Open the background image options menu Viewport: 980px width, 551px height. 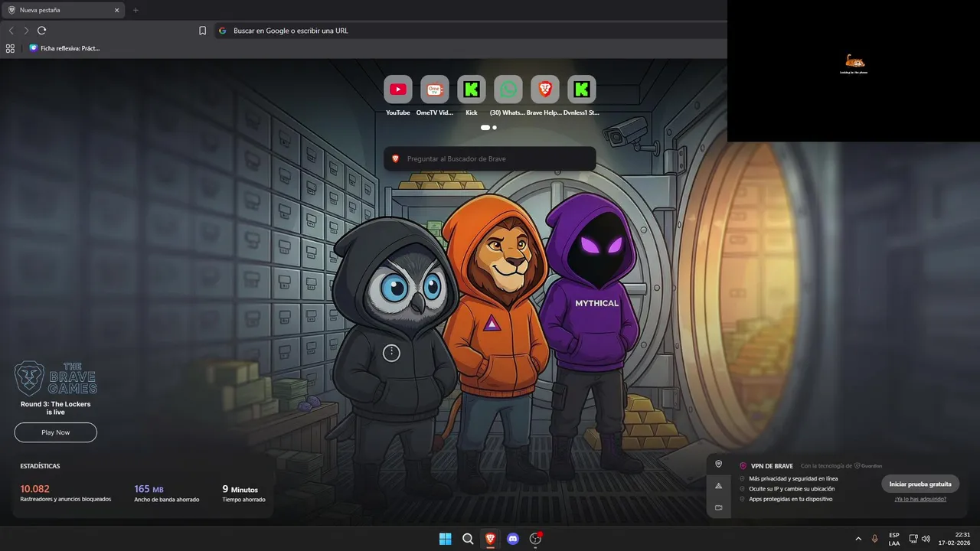pyautogui.click(x=391, y=353)
